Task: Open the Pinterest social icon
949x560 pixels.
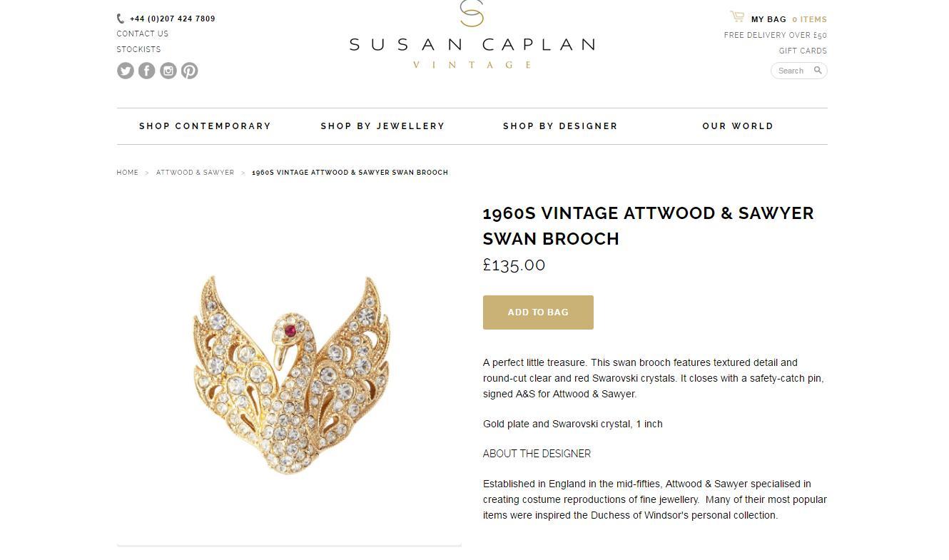Action: pyautogui.click(x=189, y=71)
